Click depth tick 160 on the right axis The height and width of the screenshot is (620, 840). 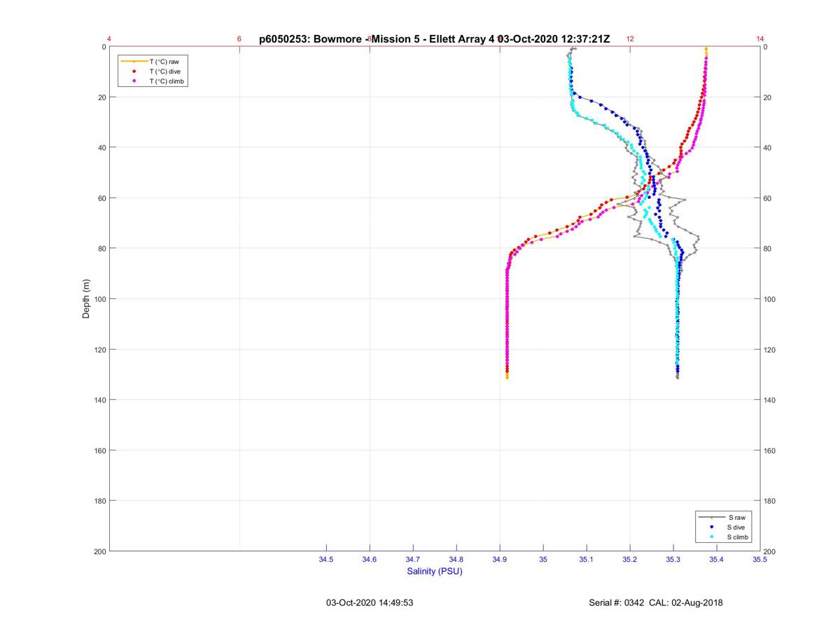[770, 450]
